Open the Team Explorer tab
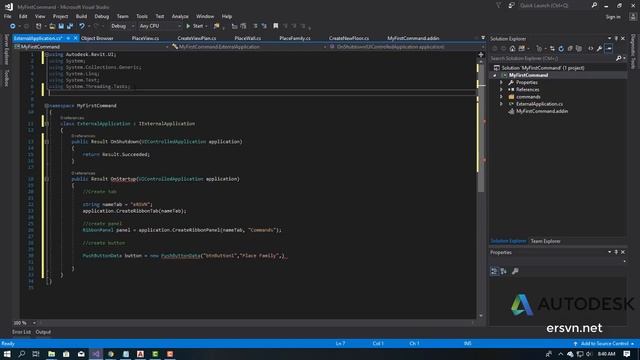The image size is (640, 360). tap(546, 241)
